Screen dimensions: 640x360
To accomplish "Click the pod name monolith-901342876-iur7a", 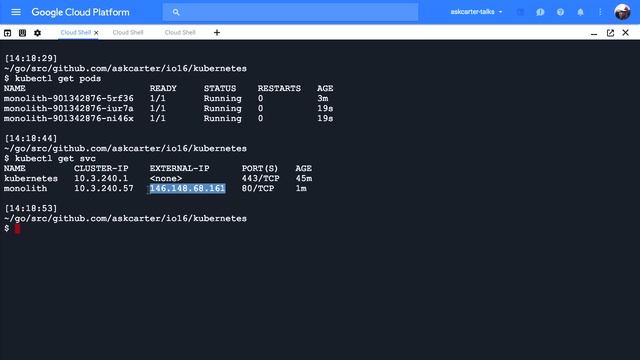I will [69, 109].
